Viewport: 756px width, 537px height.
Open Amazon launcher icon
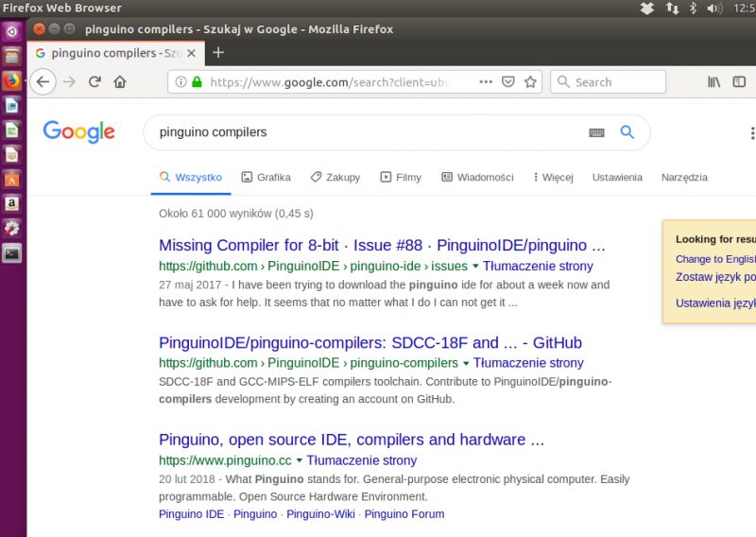point(11,203)
